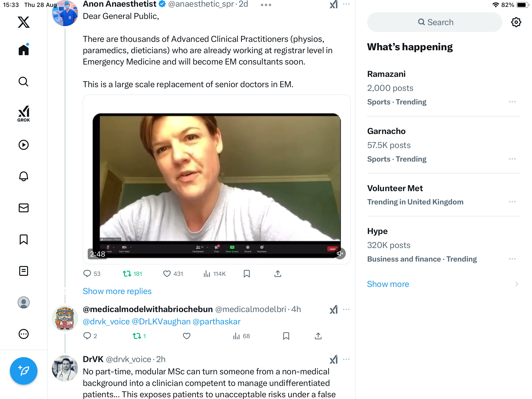
Task: Open Grok from the sidebar
Action: click(24, 114)
